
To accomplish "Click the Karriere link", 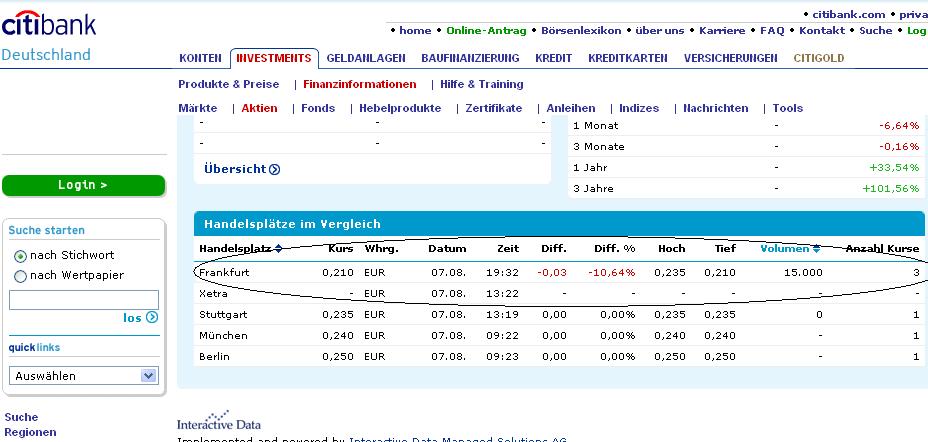I will tap(724, 31).
